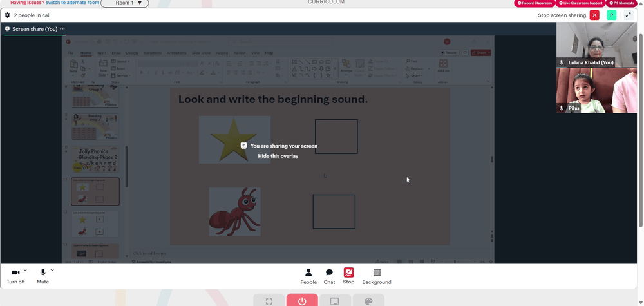Expand microphone options chevron

coord(52,271)
